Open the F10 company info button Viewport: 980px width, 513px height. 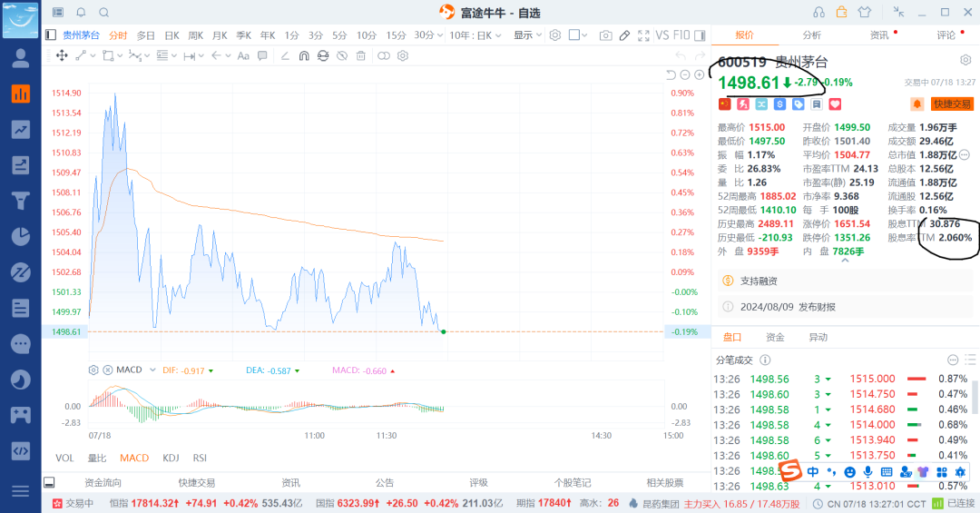[681, 35]
